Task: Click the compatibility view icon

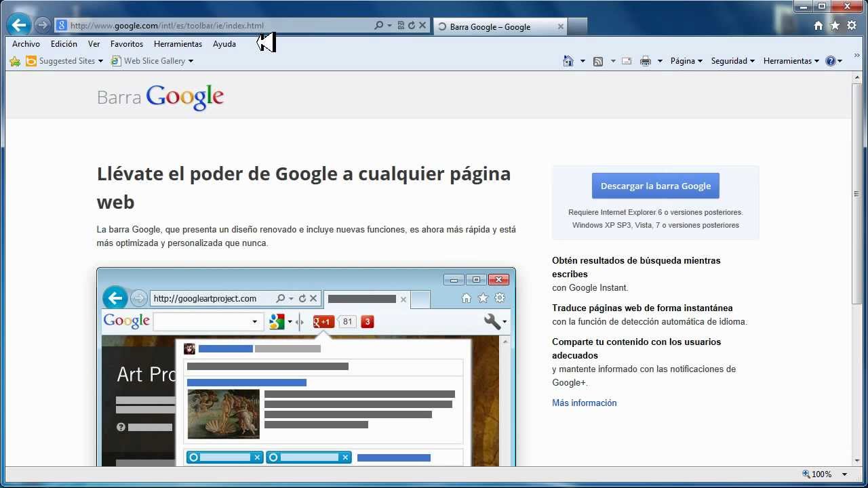Action: point(401,26)
